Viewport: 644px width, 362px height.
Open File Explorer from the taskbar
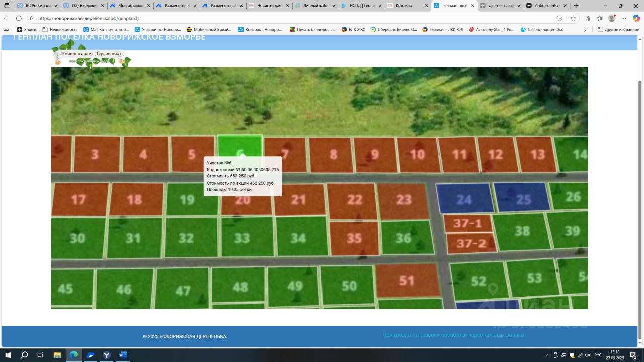57,355
